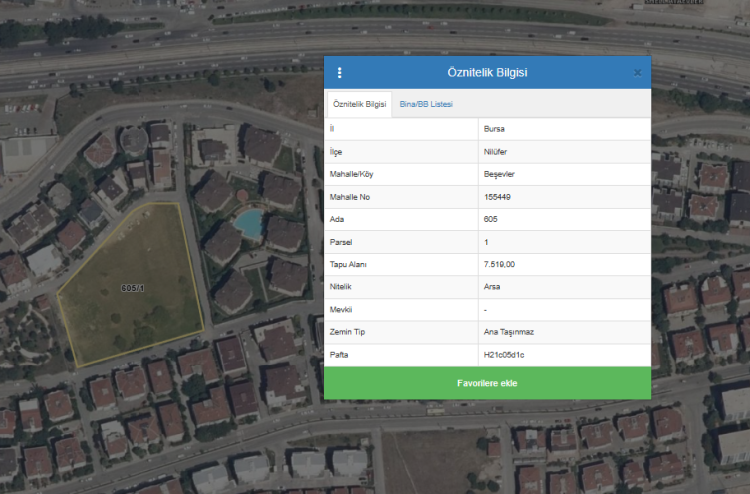This screenshot has width=750, height=494.
Task: Click the Mahalle No value 155449
Action: click(x=497, y=197)
